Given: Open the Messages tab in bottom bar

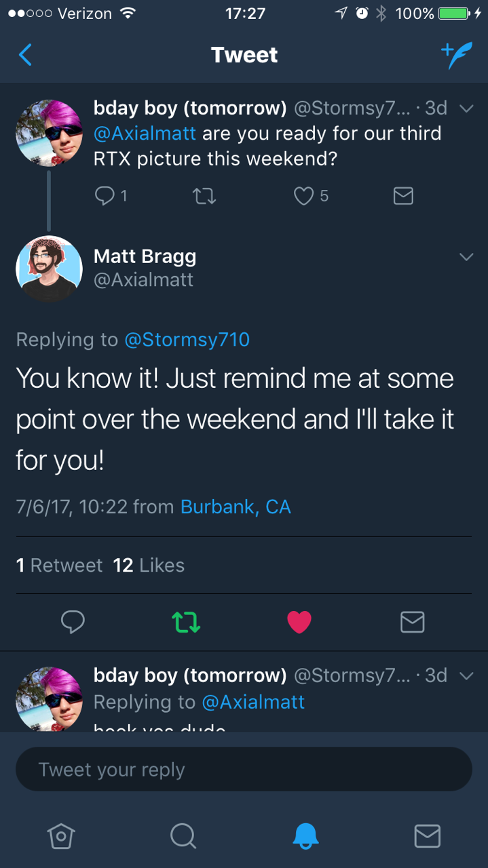Looking at the screenshot, I should [427, 836].
